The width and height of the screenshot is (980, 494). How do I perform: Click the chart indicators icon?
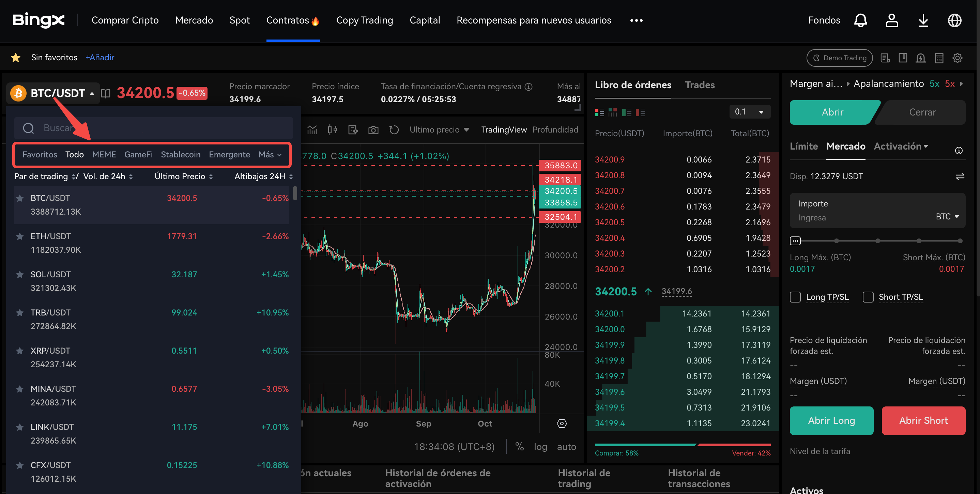[x=312, y=130]
